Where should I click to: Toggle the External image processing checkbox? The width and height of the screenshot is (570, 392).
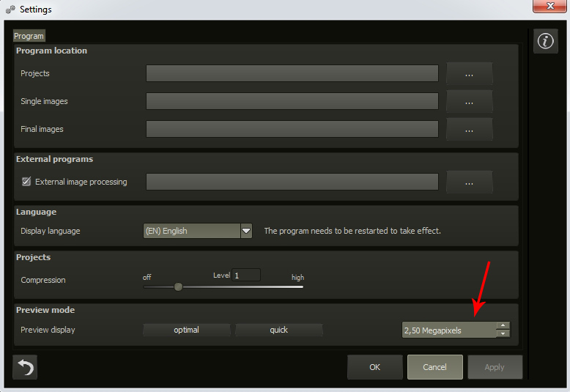coord(26,182)
